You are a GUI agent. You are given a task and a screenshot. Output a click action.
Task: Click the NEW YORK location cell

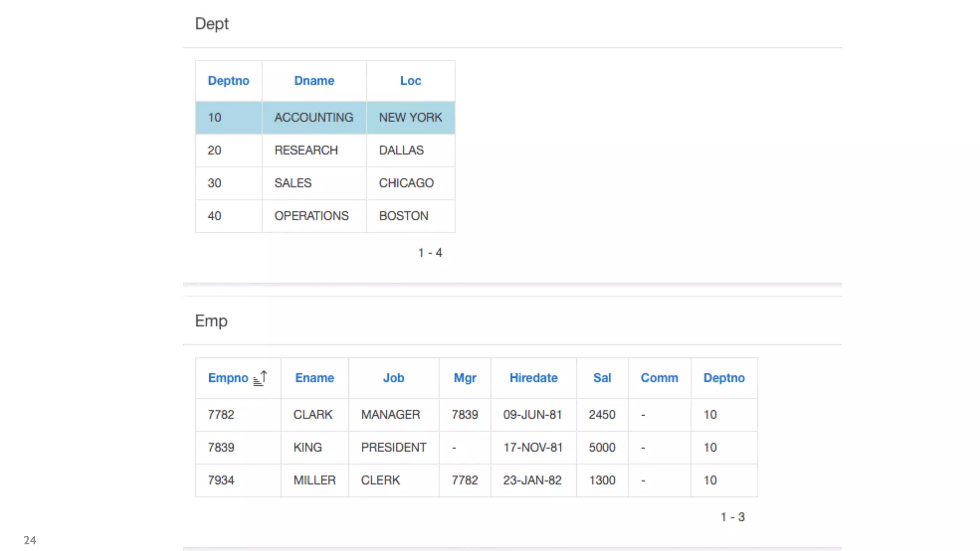click(x=411, y=118)
